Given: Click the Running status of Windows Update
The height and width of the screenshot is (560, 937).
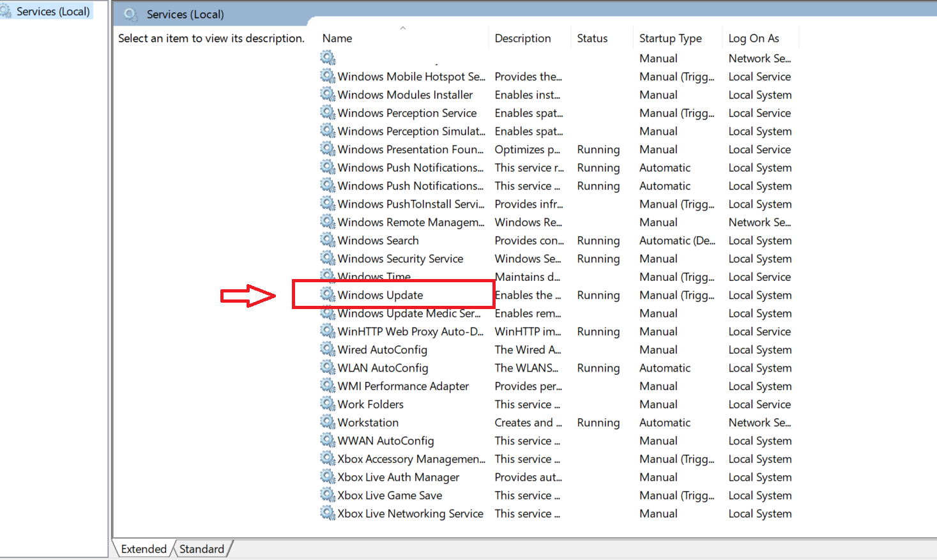Looking at the screenshot, I should (598, 295).
